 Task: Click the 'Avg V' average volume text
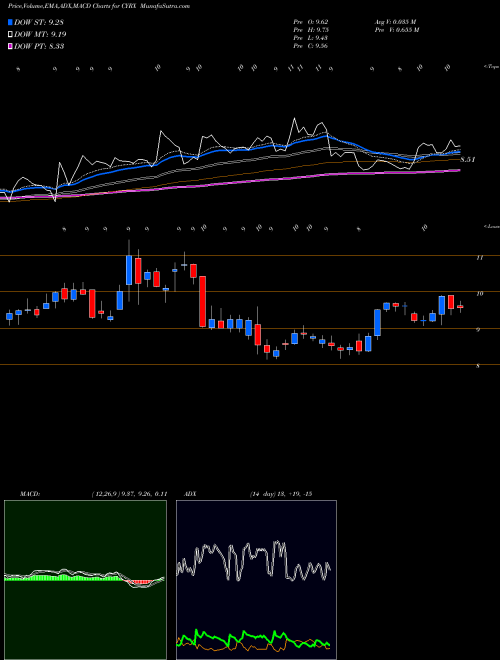tap(395, 22)
